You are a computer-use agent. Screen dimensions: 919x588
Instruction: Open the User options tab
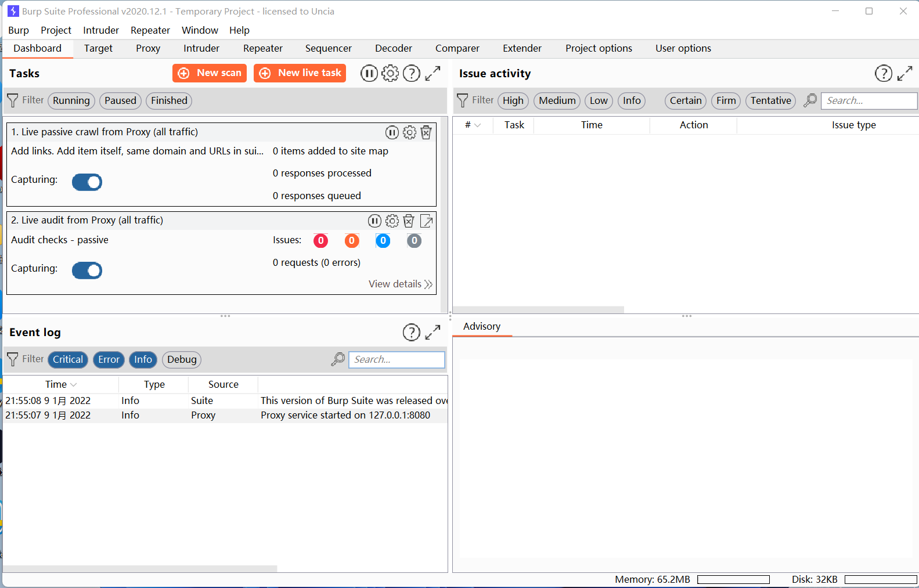coord(683,49)
